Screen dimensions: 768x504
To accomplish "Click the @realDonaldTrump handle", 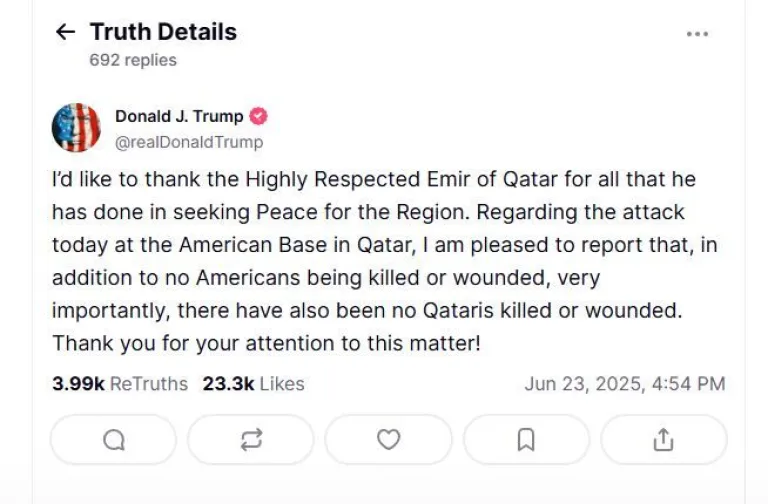I will click(x=189, y=142).
